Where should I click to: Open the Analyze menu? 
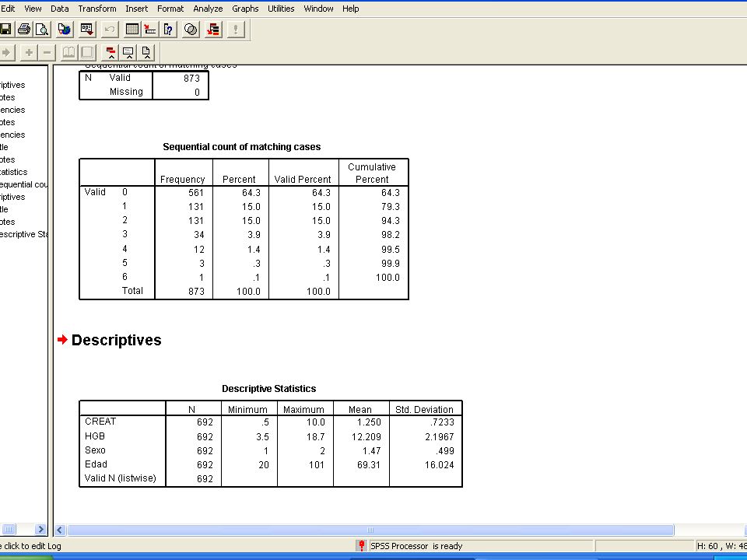click(209, 9)
